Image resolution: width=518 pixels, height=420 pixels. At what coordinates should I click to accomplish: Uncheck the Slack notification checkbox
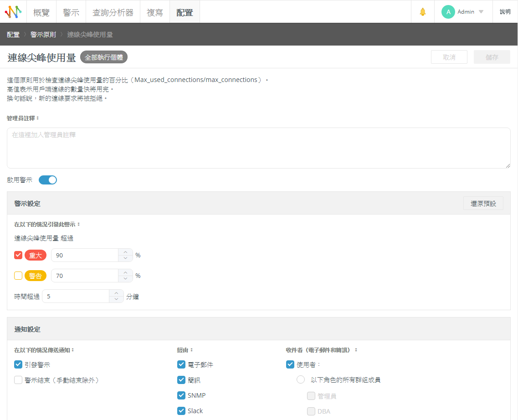181,411
